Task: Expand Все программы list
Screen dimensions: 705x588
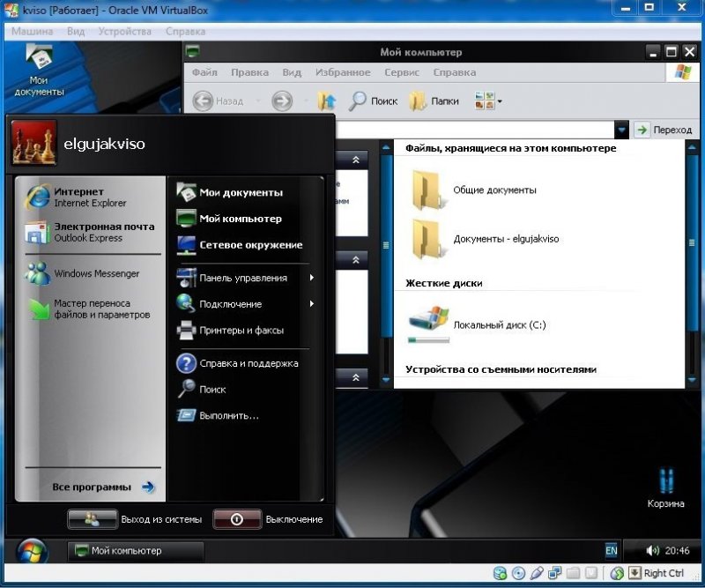Action: coord(102,487)
